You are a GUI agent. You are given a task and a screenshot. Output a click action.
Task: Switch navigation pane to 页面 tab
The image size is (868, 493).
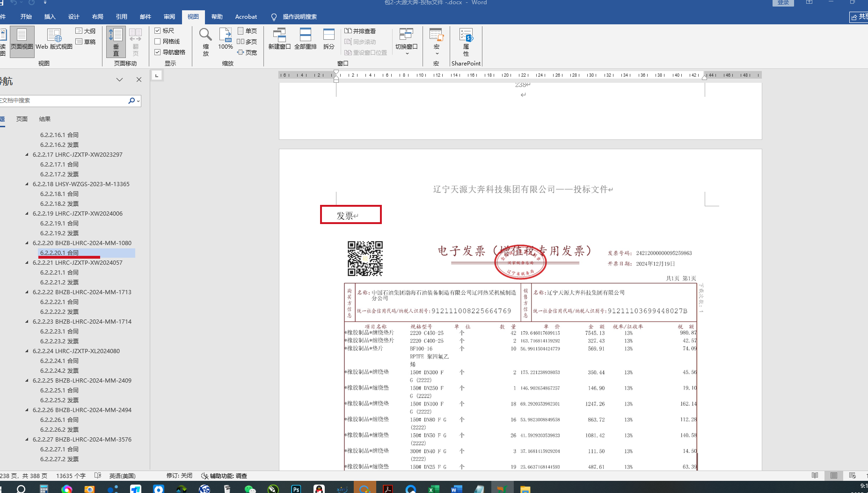pos(22,119)
